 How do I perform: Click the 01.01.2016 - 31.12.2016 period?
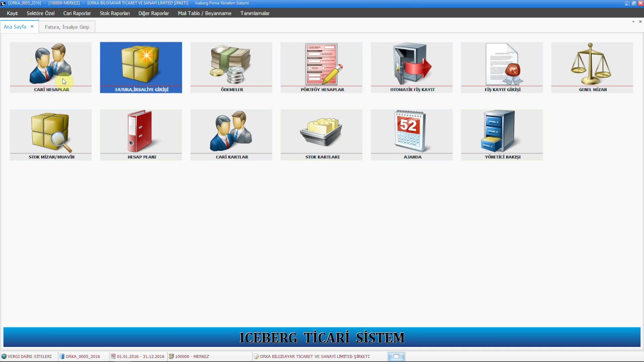click(x=138, y=356)
